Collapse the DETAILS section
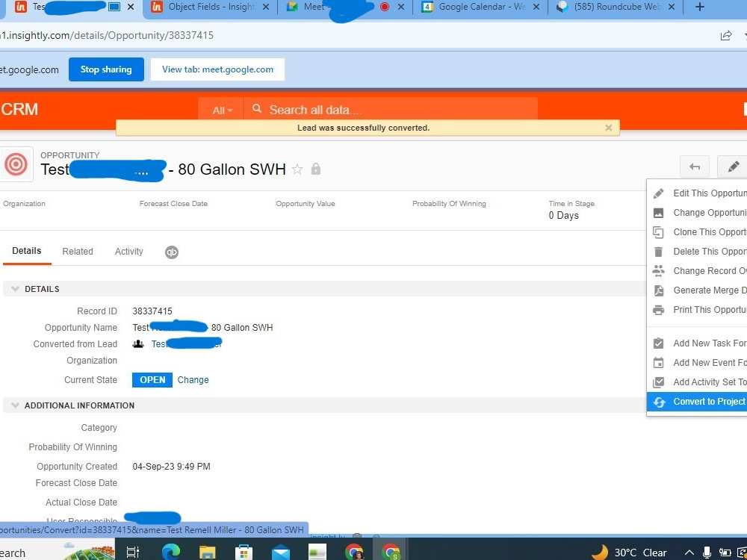 point(15,289)
